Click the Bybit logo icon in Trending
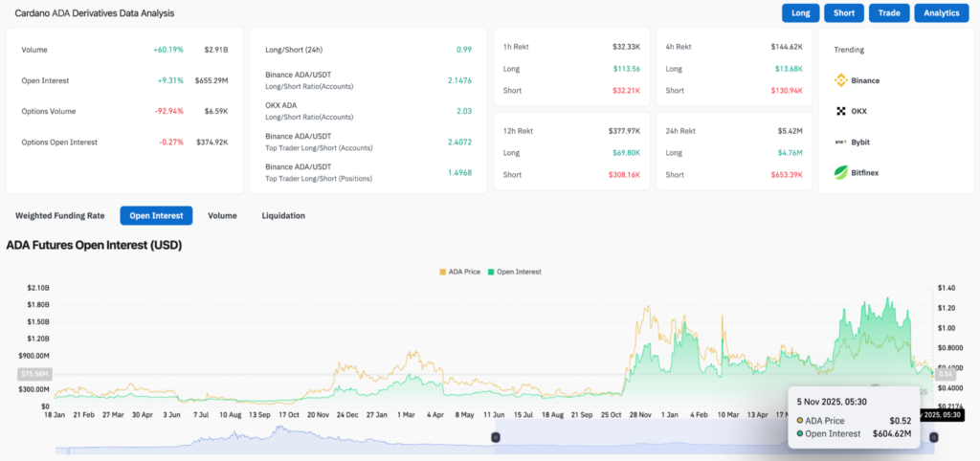This screenshot has height=461, width=980. click(x=841, y=142)
